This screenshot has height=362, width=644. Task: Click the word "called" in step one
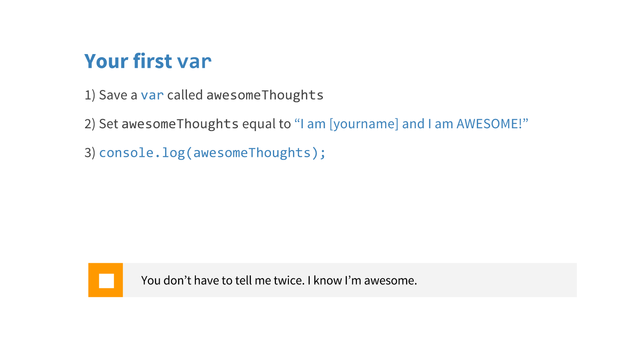[x=185, y=95]
